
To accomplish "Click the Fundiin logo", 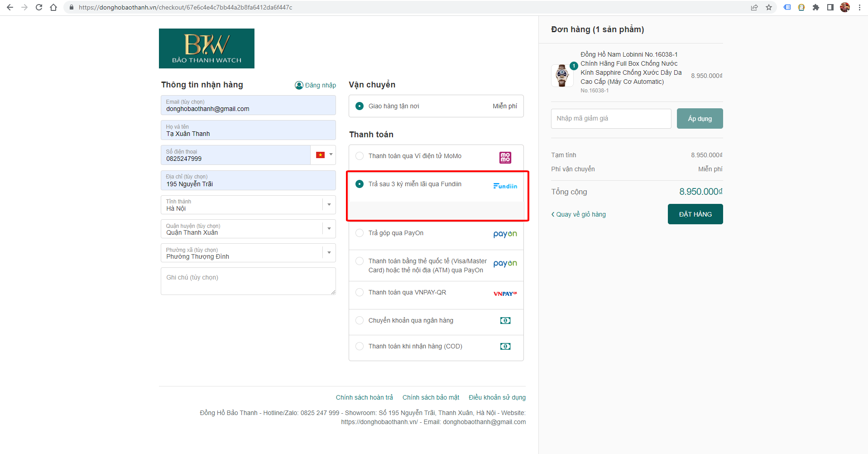I will [x=505, y=186].
